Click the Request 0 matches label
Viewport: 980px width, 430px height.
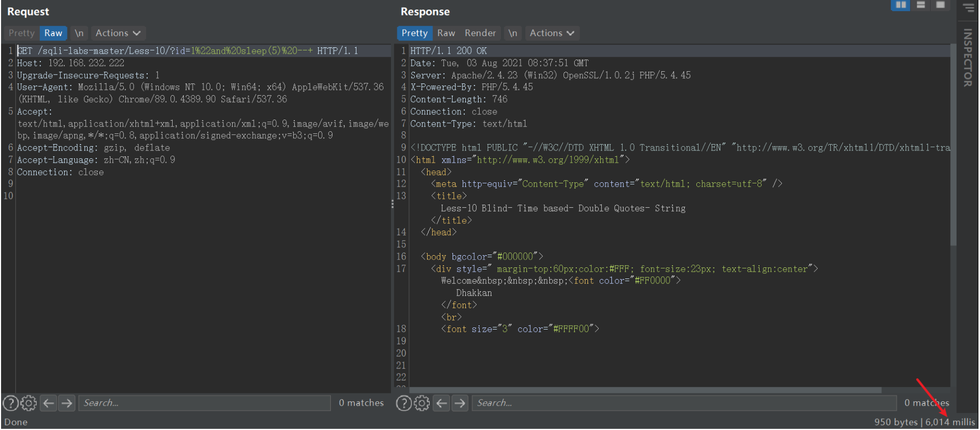pos(361,403)
